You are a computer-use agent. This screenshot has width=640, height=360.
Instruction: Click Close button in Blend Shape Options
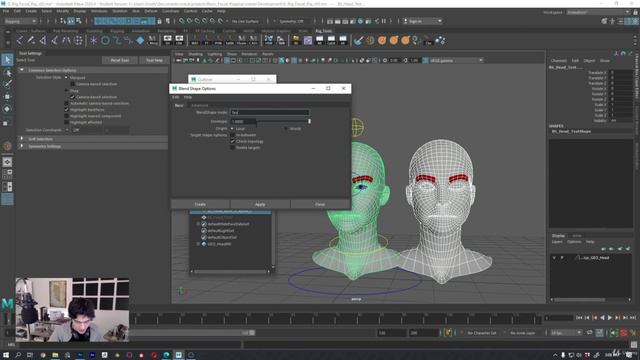tap(320, 204)
